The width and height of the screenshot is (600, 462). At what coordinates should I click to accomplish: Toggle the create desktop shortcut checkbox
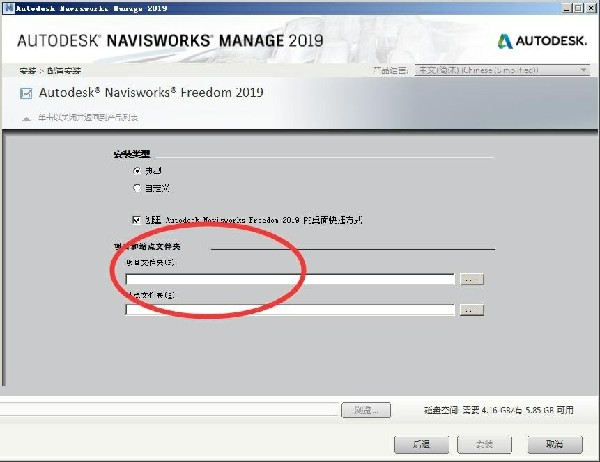coord(136,220)
